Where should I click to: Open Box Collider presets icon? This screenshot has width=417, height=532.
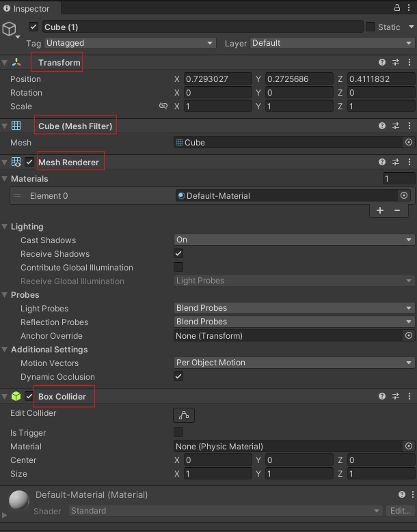click(x=396, y=396)
